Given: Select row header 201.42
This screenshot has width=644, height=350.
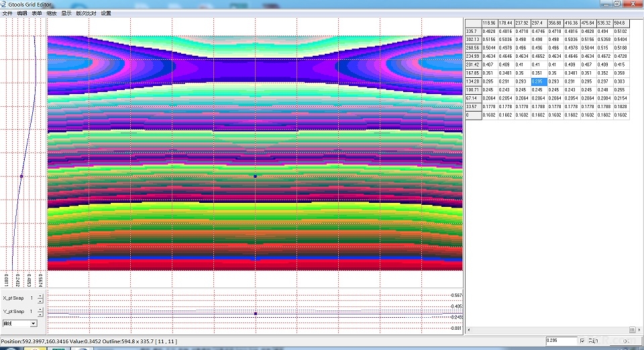Looking at the screenshot, I should pyautogui.click(x=474, y=64).
